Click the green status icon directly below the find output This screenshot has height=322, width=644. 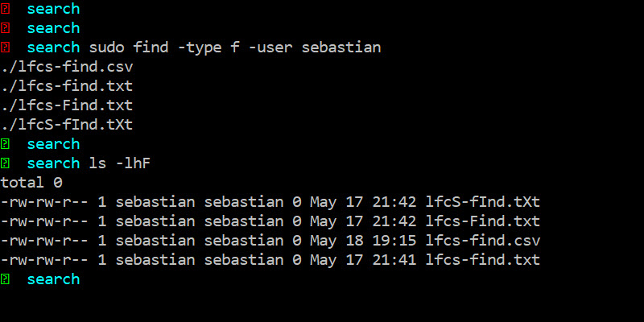coord(6,144)
